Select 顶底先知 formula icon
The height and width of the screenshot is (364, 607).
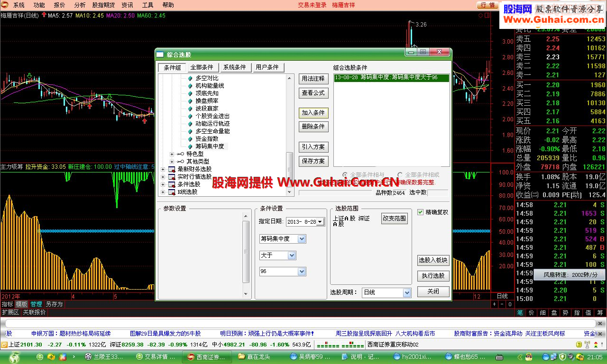(x=191, y=93)
